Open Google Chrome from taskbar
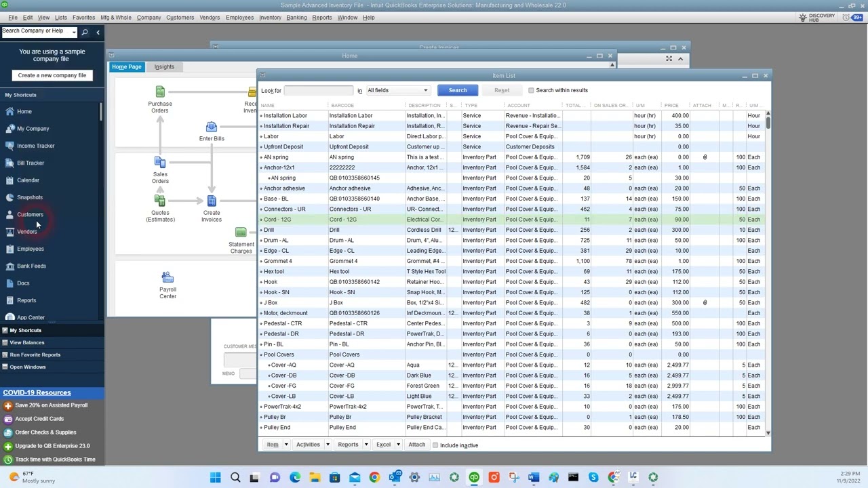The image size is (868, 488). 374,478
